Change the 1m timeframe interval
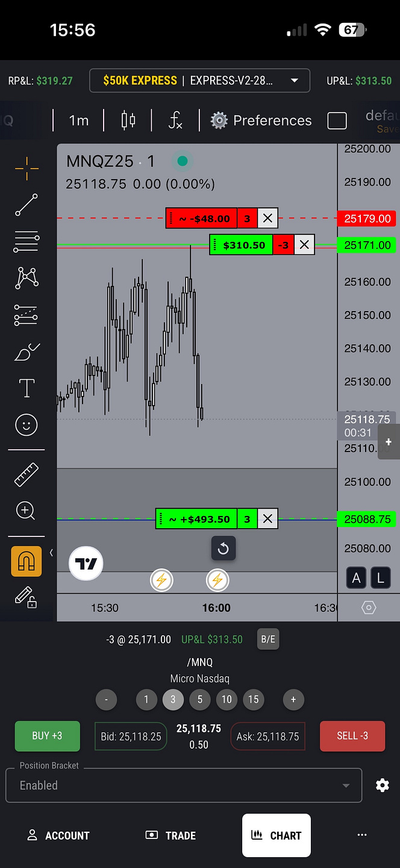This screenshot has height=868, width=400. coord(79,121)
